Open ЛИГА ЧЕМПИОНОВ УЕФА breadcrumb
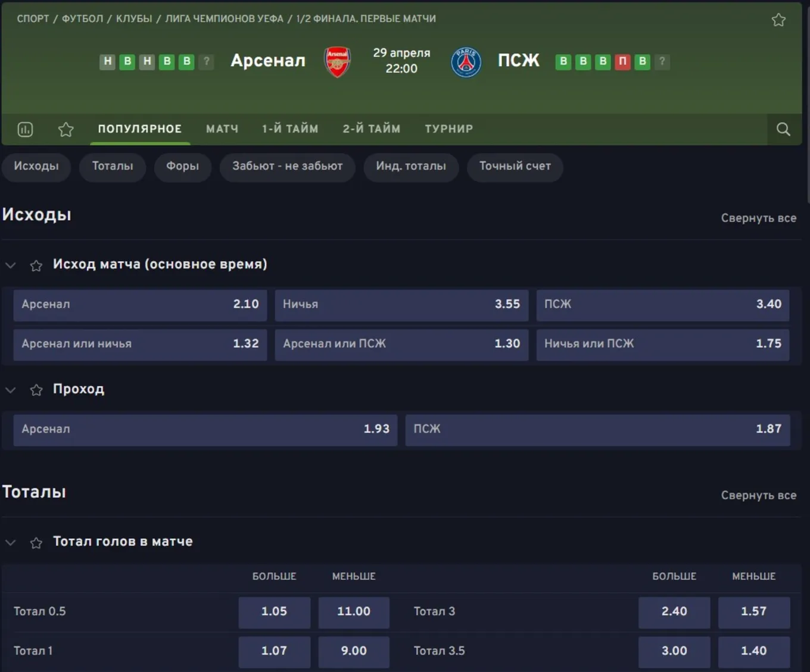This screenshot has width=810, height=672. pyautogui.click(x=224, y=19)
